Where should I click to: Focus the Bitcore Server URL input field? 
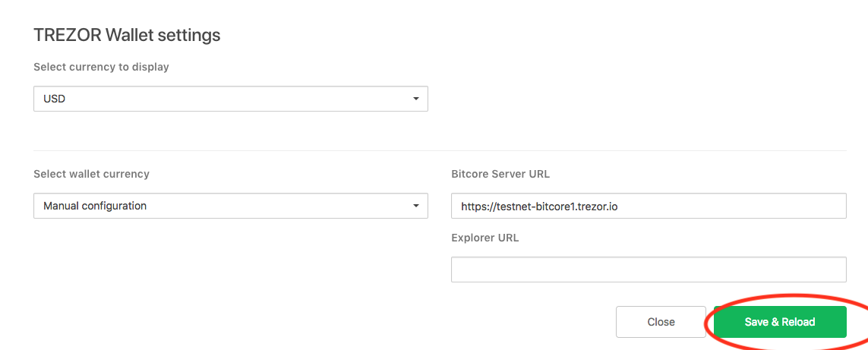click(x=648, y=206)
